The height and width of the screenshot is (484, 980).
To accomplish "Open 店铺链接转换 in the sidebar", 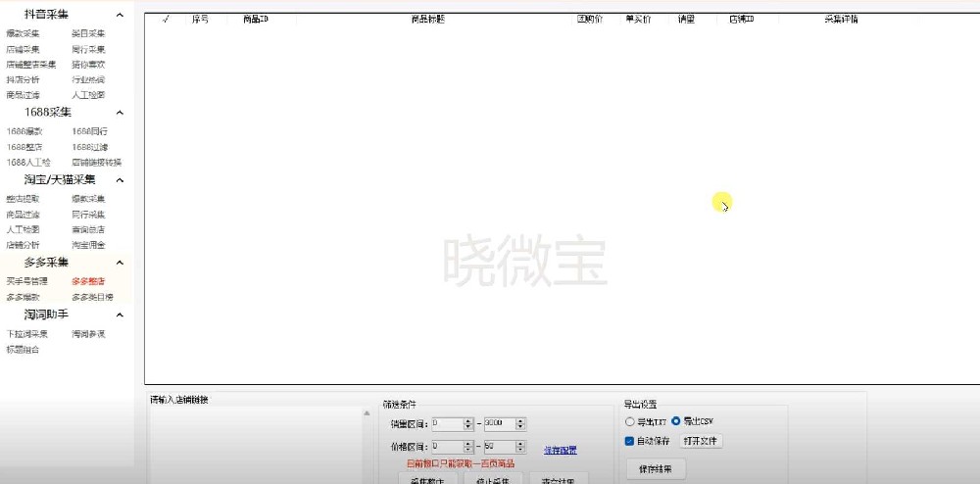I will pyautogui.click(x=97, y=163).
